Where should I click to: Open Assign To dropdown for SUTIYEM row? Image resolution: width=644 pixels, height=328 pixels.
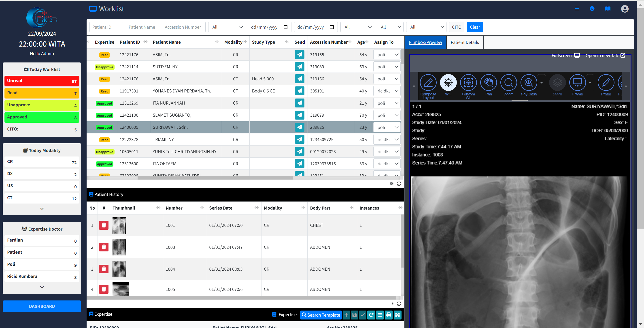point(387,67)
